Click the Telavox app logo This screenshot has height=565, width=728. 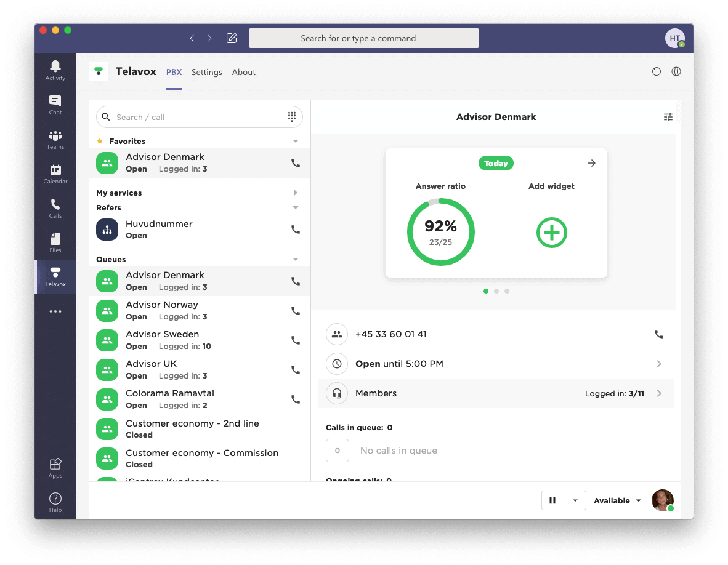[99, 71]
